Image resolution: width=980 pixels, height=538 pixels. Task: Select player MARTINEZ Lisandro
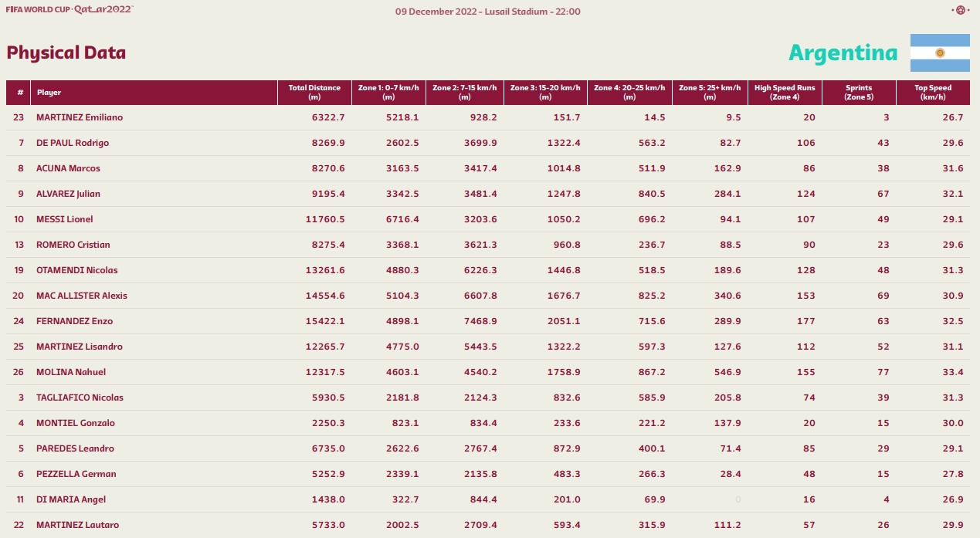click(x=80, y=347)
